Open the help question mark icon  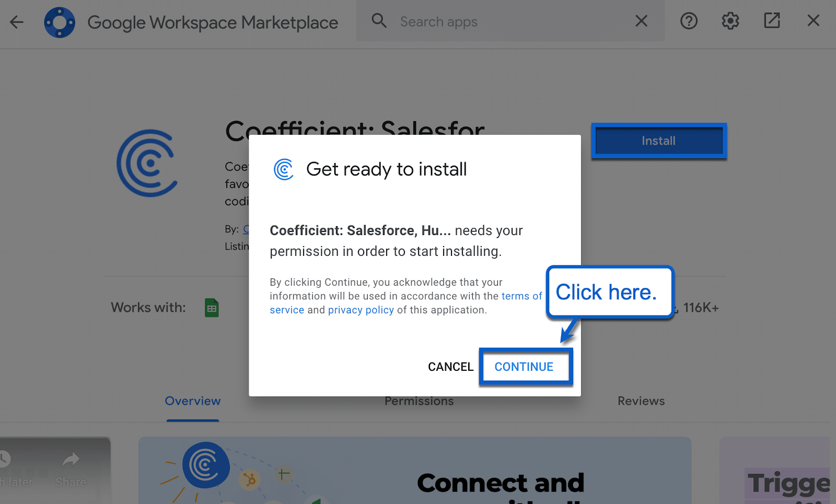coord(689,21)
